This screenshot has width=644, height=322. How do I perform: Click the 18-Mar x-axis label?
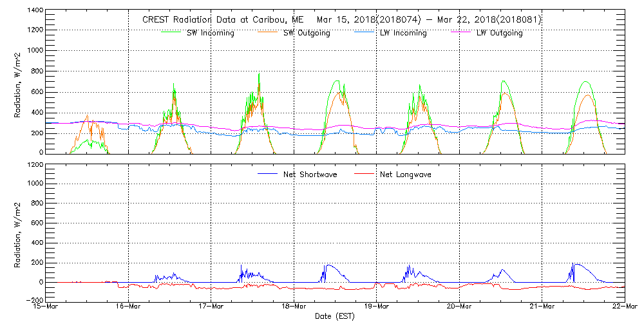pyautogui.click(x=294, y=307)
